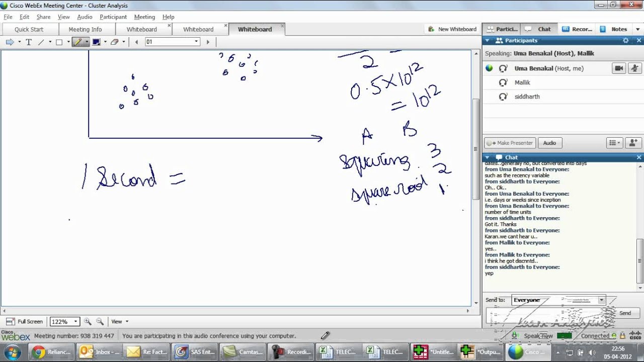
Task: Click the taskbar clock 22:56
Action: click(x=618, y=348)
